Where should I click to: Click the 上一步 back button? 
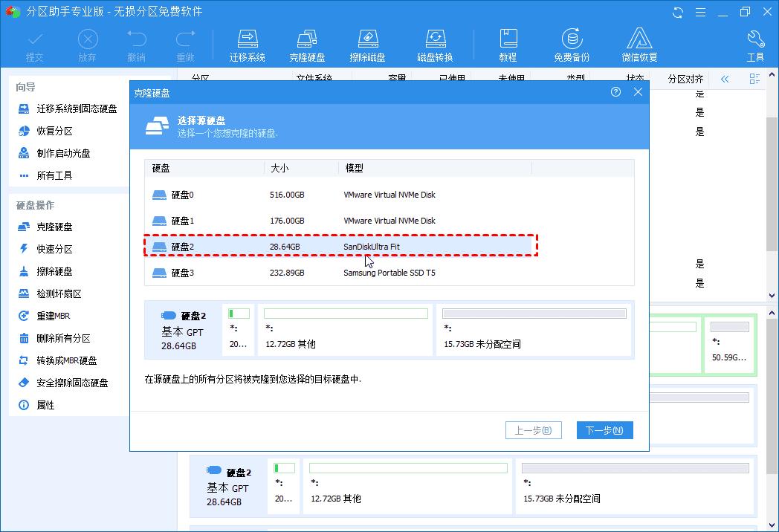tap(533, 429)
